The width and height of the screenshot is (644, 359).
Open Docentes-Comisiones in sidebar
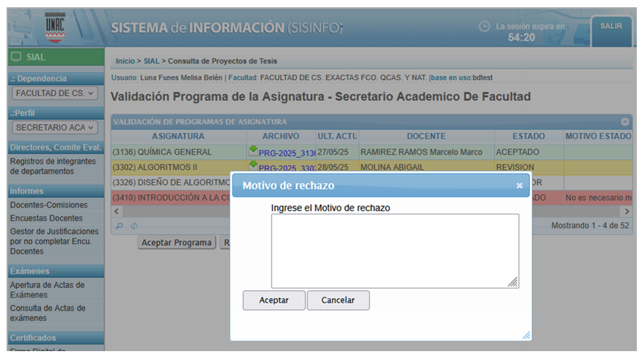pos(48,205)
